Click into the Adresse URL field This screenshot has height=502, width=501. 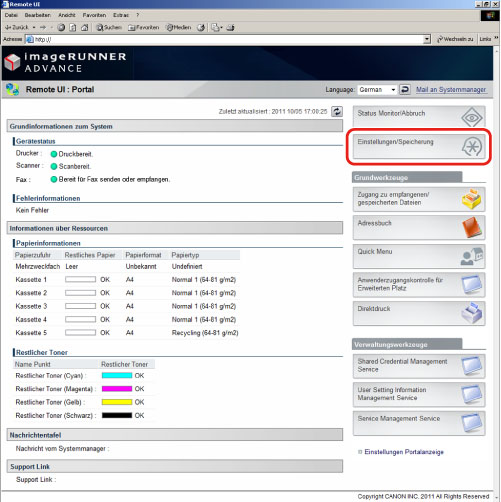tap(228, 39)
